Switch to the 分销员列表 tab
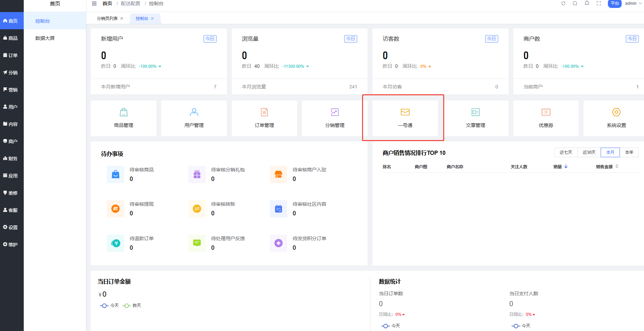 [x=107, y=19]
